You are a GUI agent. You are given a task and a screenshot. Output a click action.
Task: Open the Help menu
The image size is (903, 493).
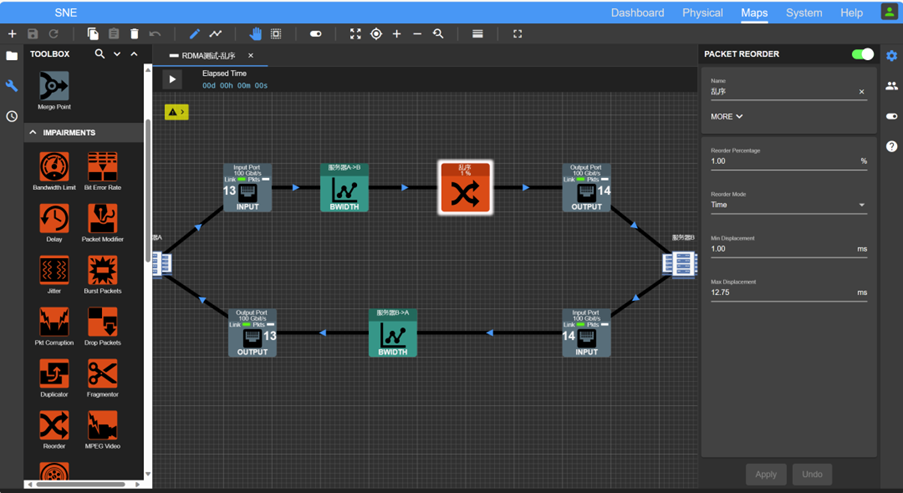(x=851, y=13)
